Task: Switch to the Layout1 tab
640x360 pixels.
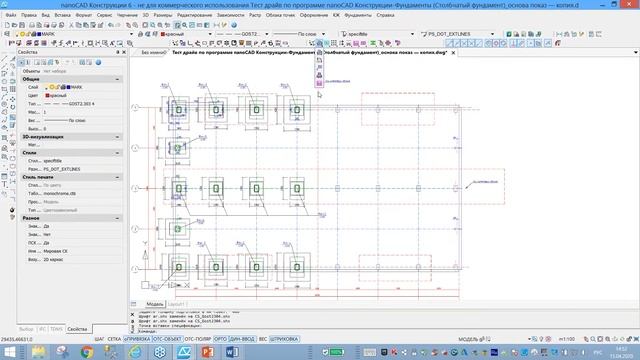Action: point(176,304)
